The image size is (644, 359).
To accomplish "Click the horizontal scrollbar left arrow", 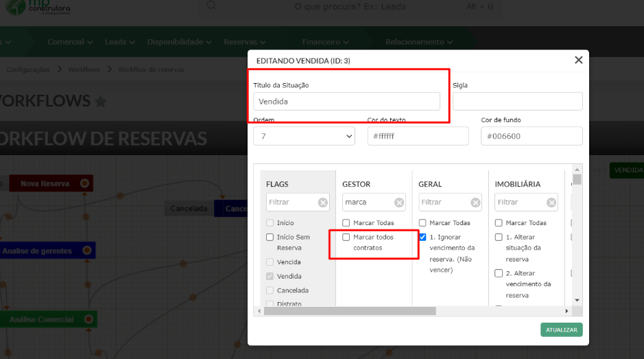I will coord(259,312).
